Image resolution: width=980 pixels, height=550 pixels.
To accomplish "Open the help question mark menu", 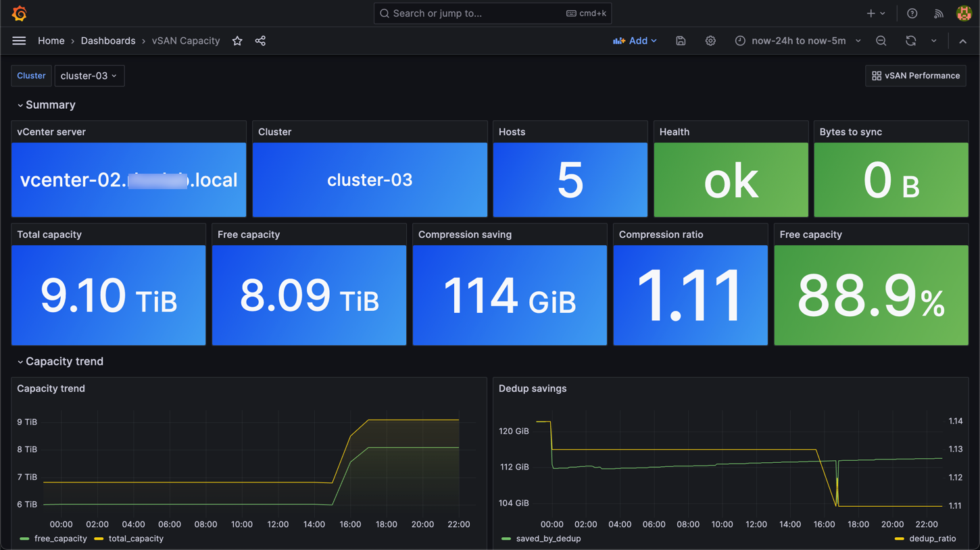I will point(912,14).
